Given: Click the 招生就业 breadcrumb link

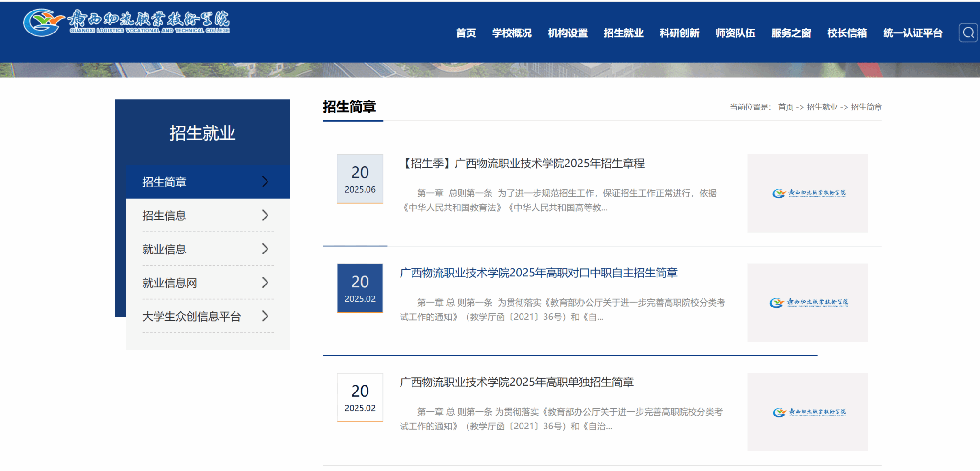Looking at the screenshot, I should 822,107.
